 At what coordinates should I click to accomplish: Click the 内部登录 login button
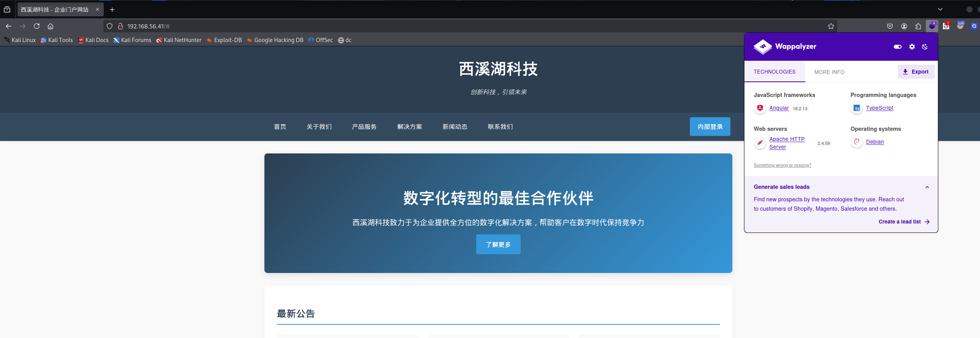pyautogui.click(x=710, y=127)
